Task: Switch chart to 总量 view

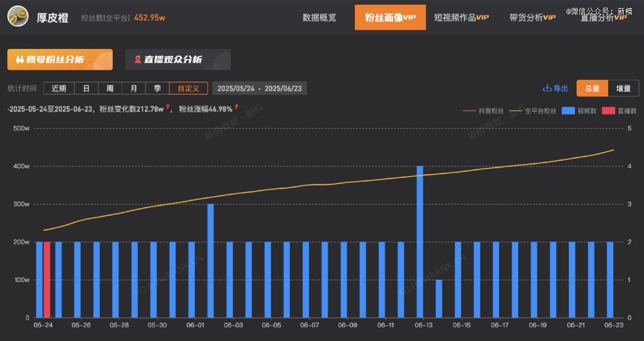Action: coord(592,88)
